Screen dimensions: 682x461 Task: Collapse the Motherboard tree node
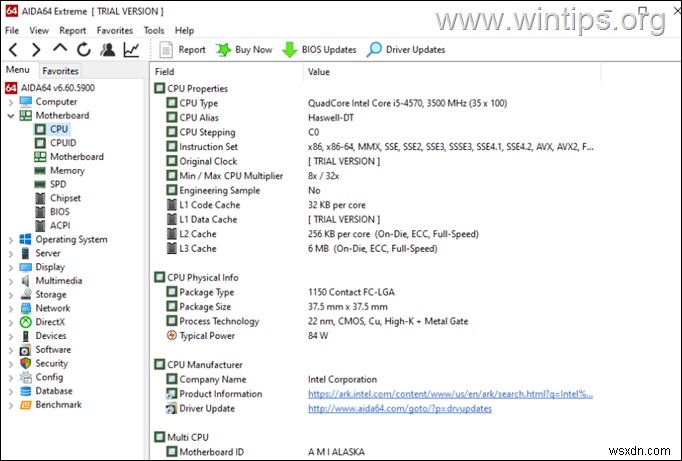11,116
